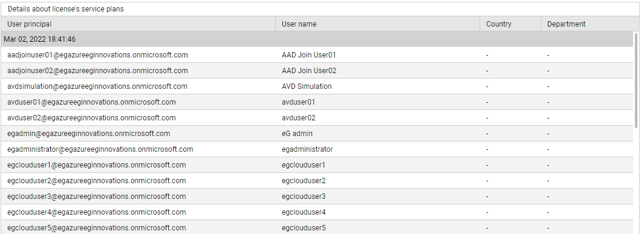This screenshot has width=644, height=234.
Task: Sort by User name column header
Action: [377, 24]
